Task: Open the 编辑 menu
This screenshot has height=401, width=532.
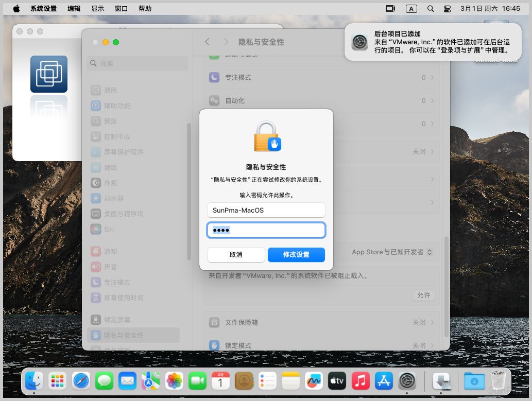Action: click(74, 9)
